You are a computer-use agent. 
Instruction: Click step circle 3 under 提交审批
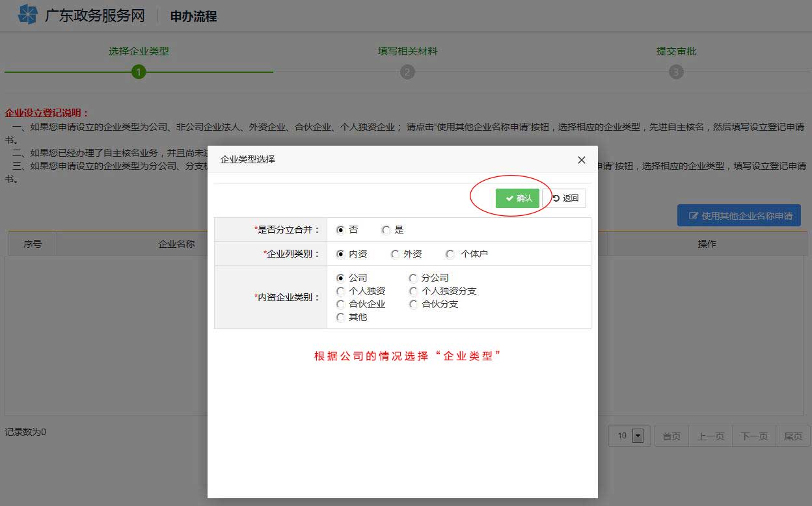click(677, 72)
